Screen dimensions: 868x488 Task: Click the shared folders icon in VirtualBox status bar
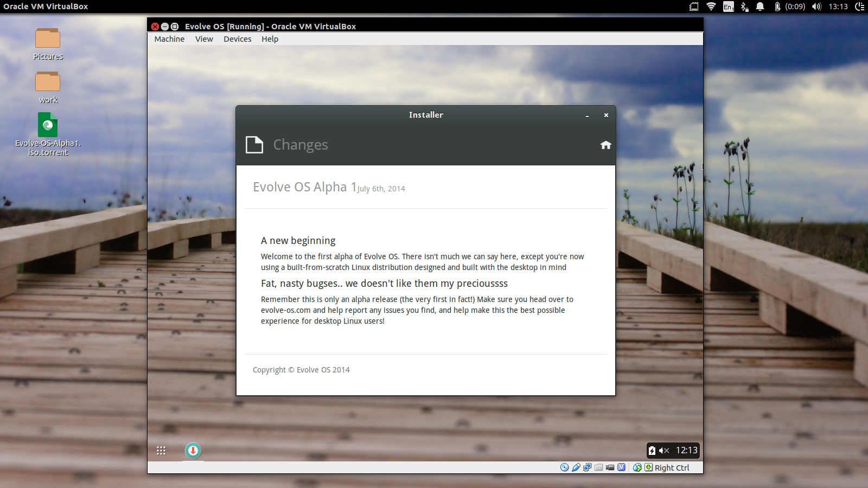(x=598, y=467)
